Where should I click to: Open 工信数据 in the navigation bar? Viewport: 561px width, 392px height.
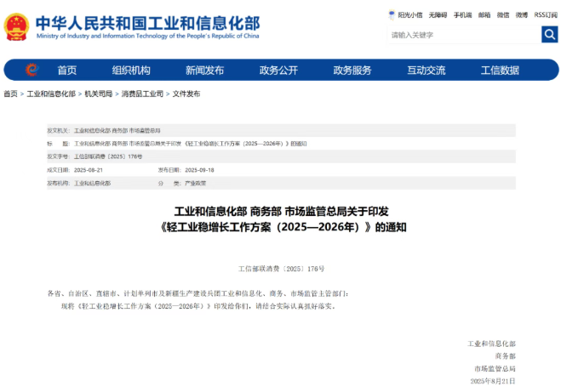[x=500, y=70]
